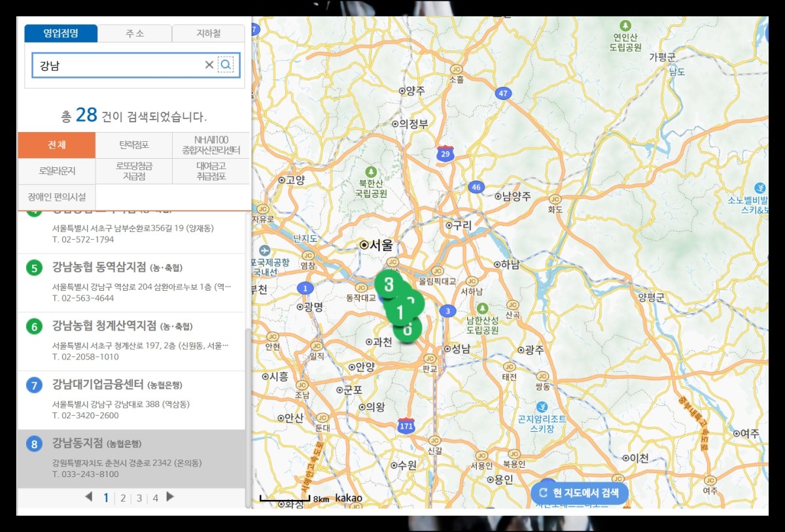Click 용인 city label on map

coord(500,479)
